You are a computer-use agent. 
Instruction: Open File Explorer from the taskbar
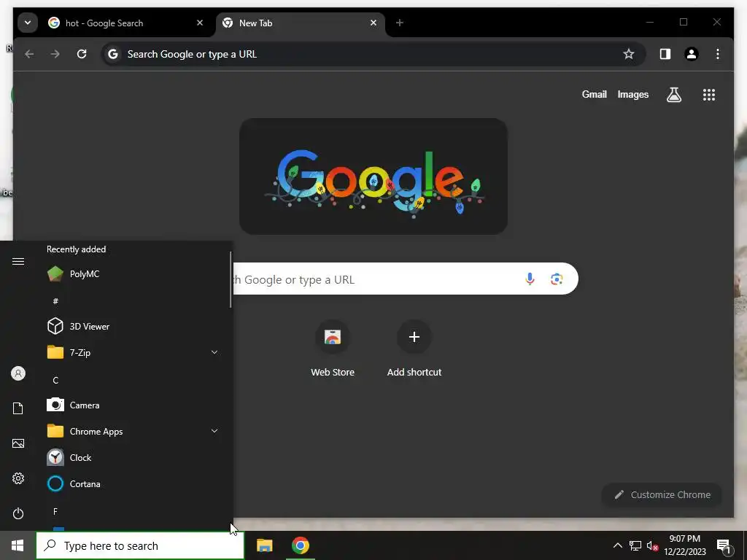tap(264, 545)
